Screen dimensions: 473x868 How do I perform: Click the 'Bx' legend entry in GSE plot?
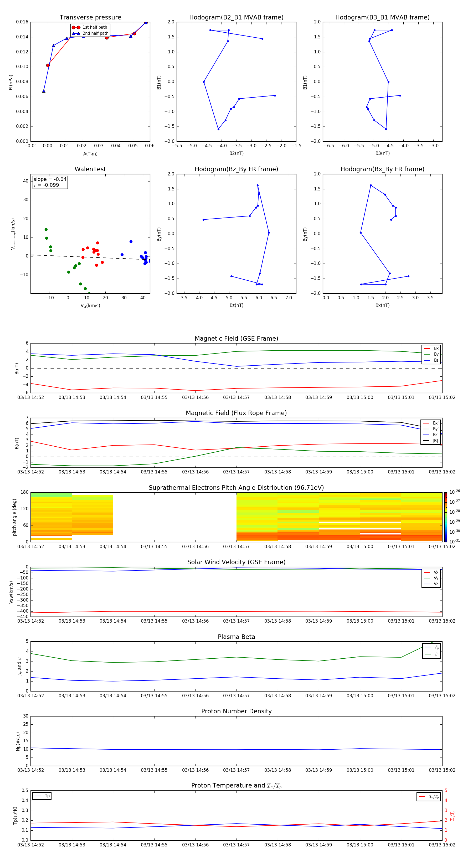(431, 349)
